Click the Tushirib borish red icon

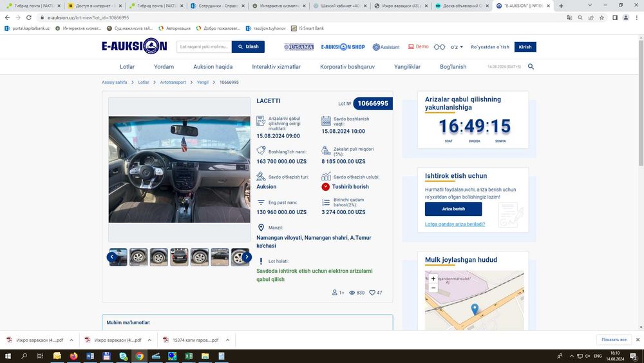click(325, 186)
